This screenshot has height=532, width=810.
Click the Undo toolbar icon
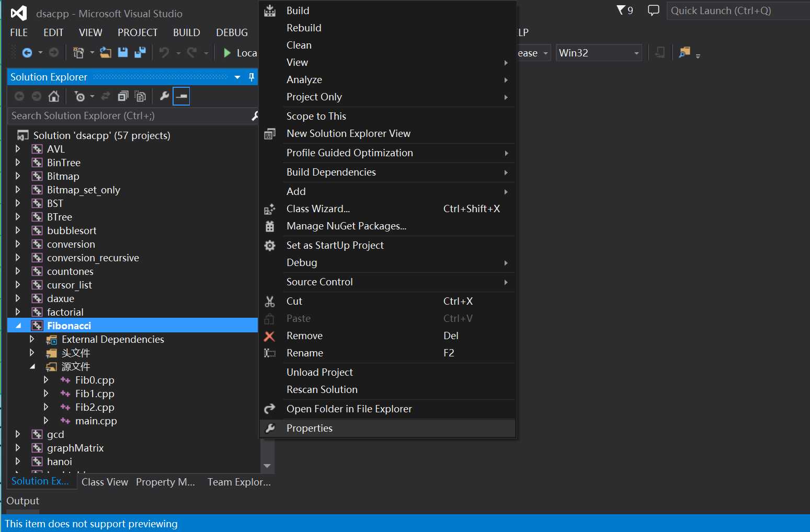tap(164, 53)
